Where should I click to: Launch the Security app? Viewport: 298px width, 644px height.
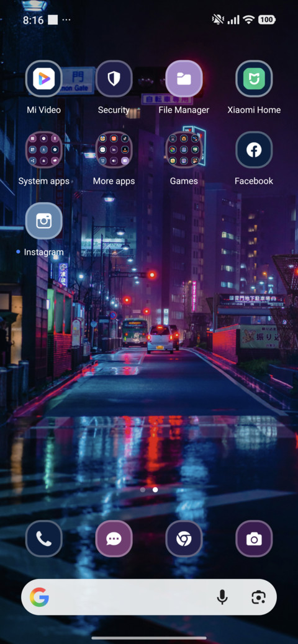(x=114, y=79)
